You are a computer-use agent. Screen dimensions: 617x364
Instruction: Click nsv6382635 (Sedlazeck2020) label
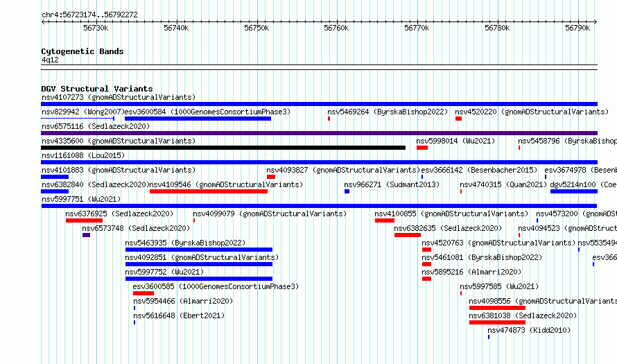tap(448, 228)
